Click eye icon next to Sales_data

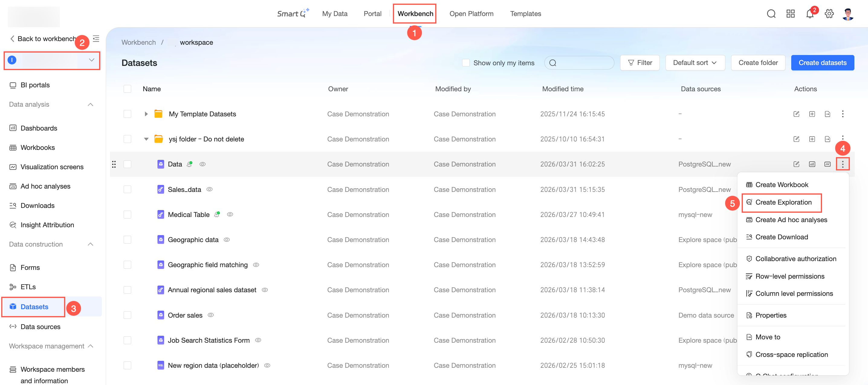(x=209, y=189)
